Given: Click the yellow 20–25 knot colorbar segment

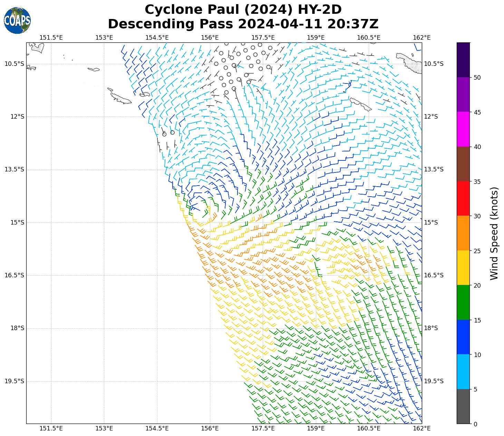Looking at the screenshot, I should click(x=463, y=268).
